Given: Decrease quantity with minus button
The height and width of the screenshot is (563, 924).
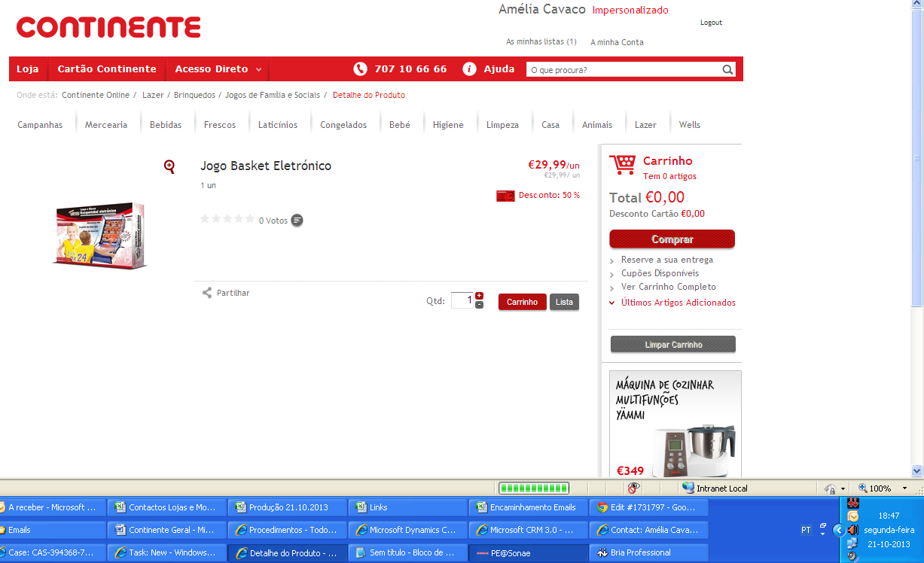Looking at the screenshot, I should [479, 305].
